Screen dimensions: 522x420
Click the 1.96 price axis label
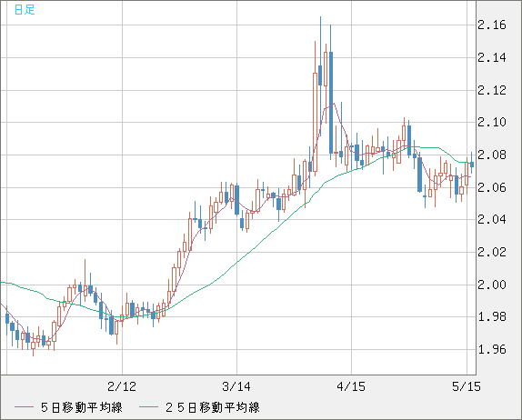tap(492, 349)
